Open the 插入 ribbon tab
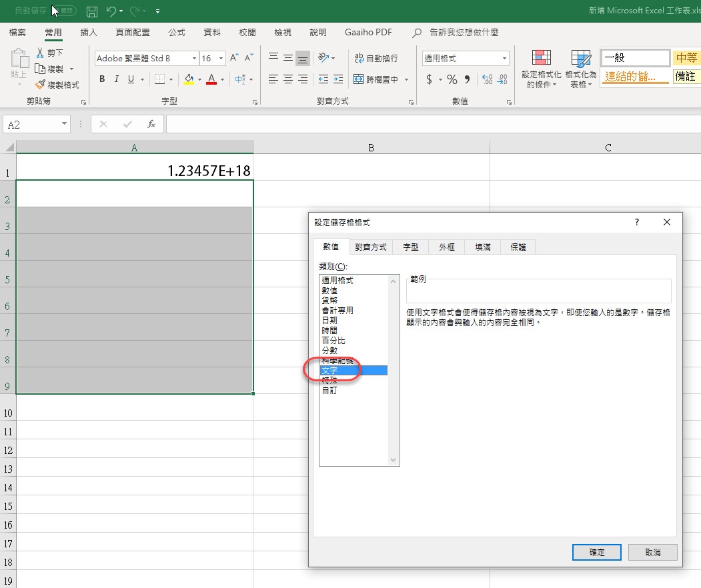Viewport: 701px width, 588px height. click(x=89, y=33)
